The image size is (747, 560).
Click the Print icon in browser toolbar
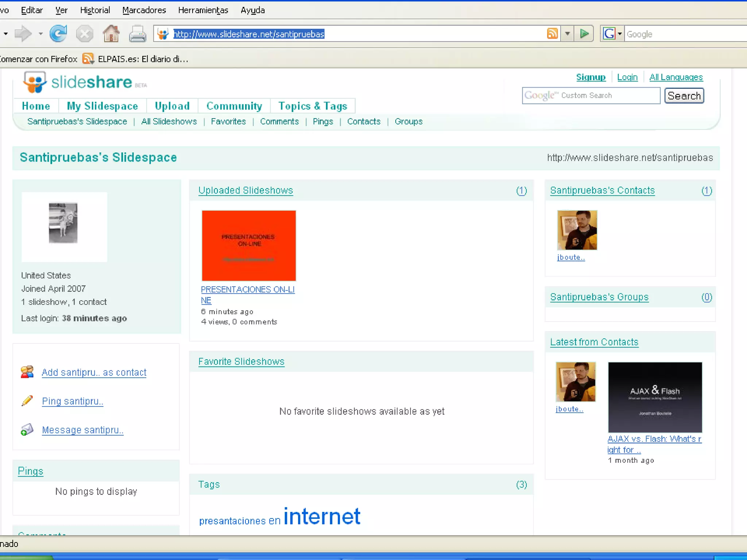pyautogui.click(x=138, y=34)
